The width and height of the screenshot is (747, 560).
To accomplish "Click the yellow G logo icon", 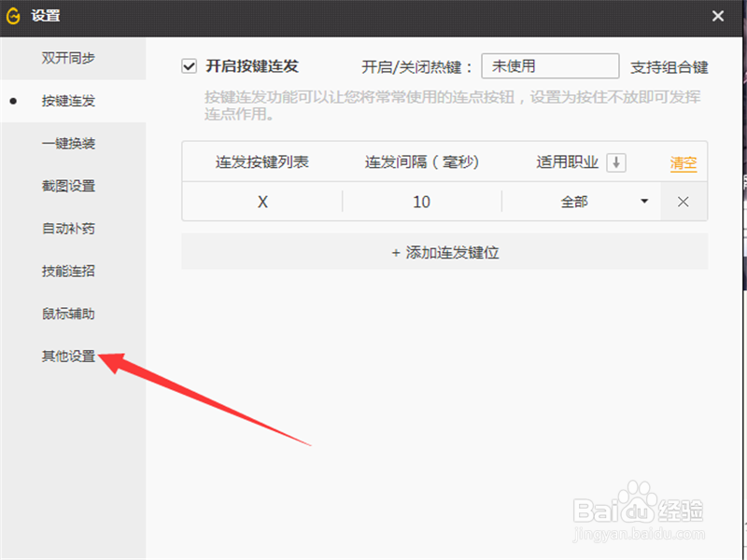I will 13,16.
